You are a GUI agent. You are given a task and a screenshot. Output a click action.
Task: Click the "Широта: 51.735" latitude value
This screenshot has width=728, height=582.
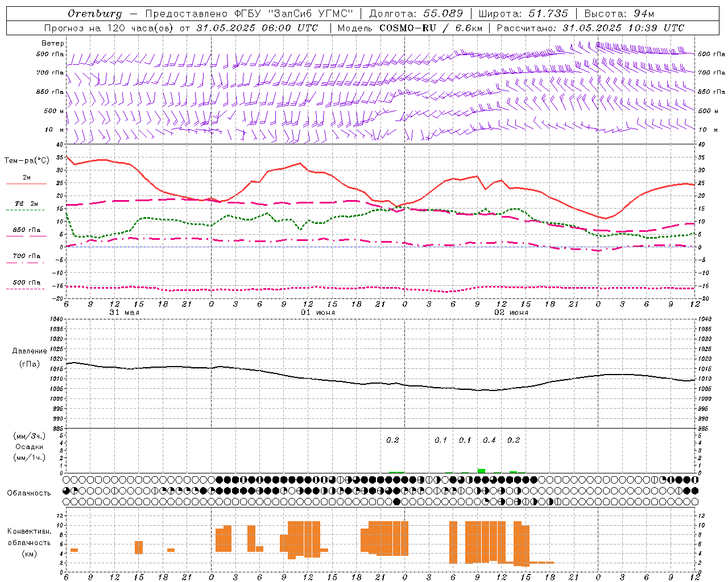(523, 14)
